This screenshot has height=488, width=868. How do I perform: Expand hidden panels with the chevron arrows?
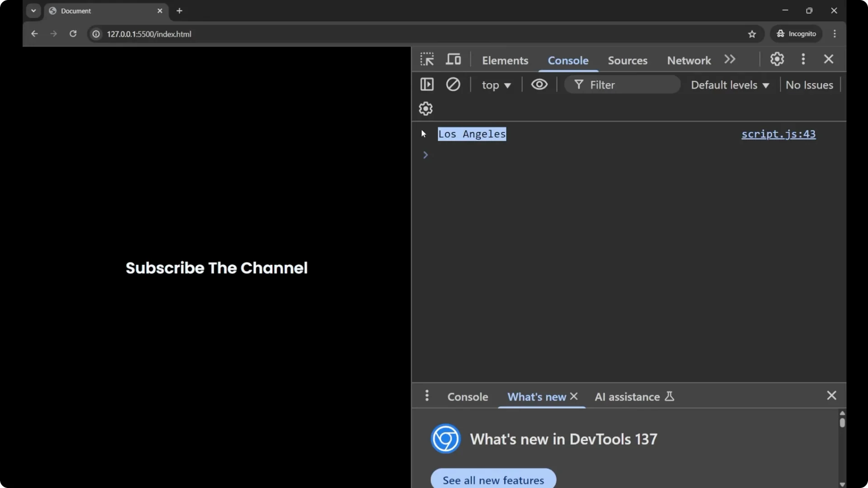click(x=730, y=59)
